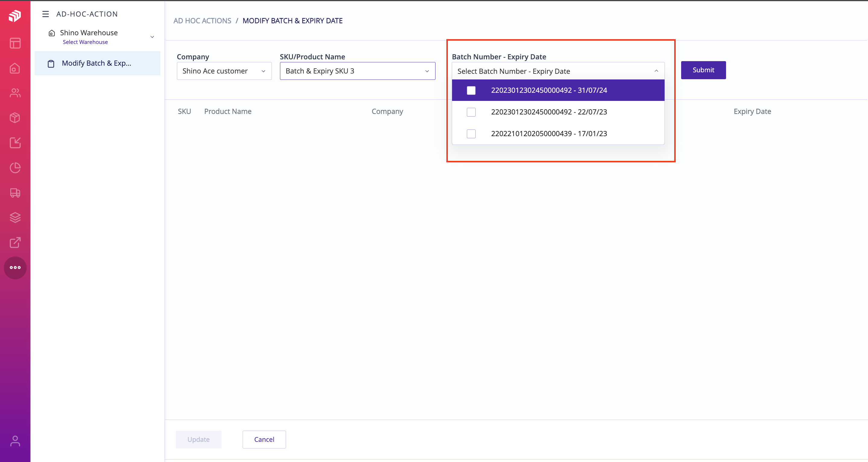
Task: Click the Product Name column header
Action: [x=228, y=111]
